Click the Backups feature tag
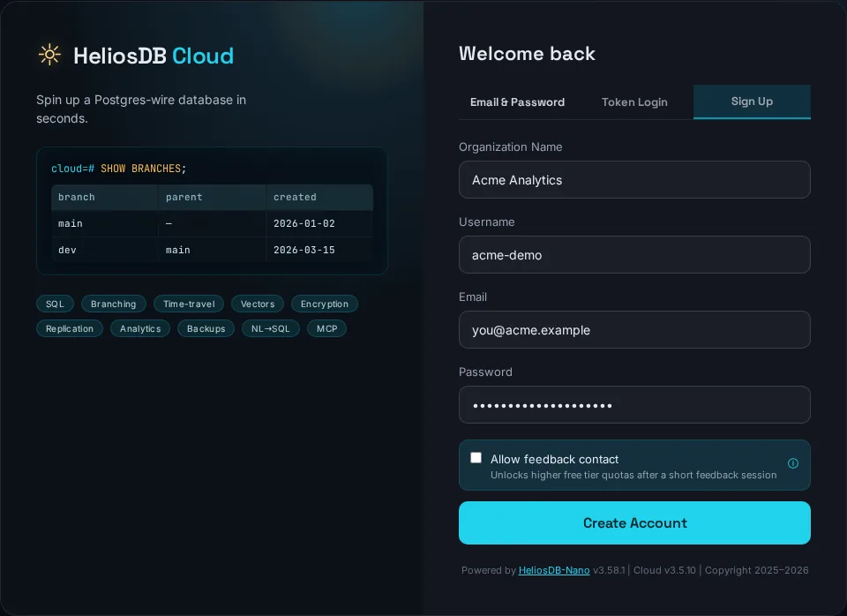 click(206, 328)
